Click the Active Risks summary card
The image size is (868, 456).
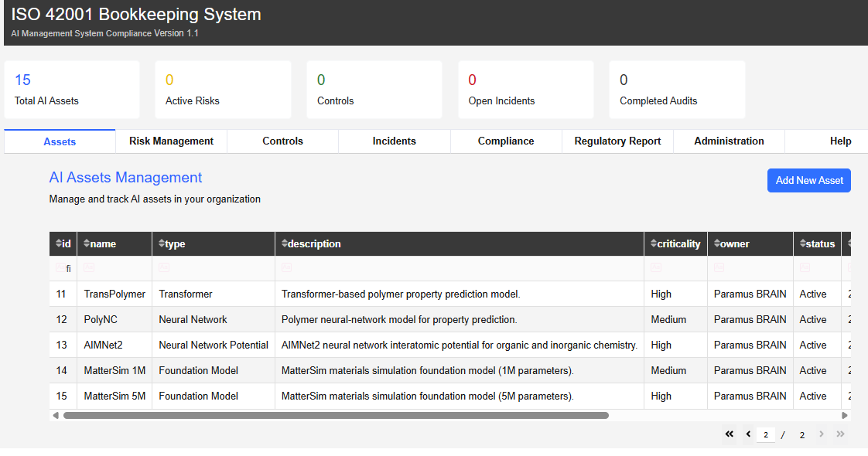pos(223,90)
